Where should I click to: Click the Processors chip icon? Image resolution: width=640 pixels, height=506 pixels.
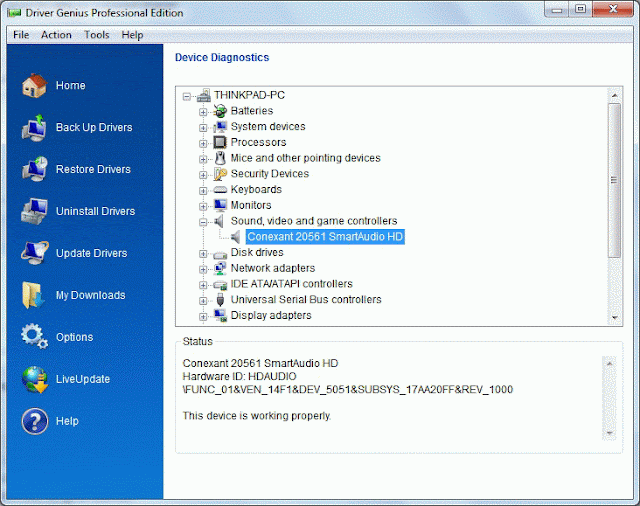click(220, 142)
